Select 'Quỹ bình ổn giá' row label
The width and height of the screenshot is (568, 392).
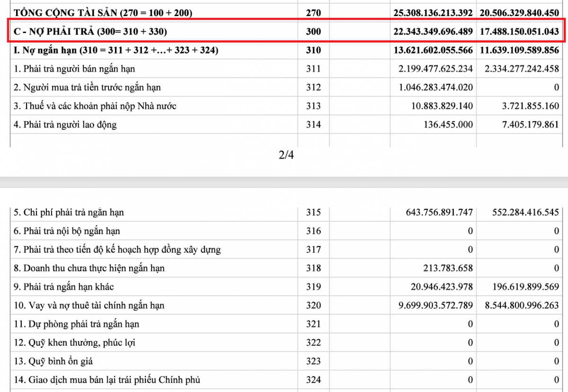[x=53, y=361]
